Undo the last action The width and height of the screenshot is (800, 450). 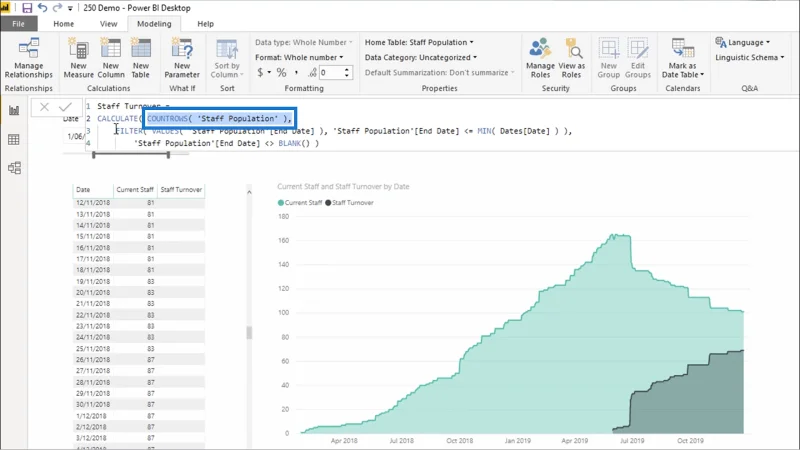pos(42,8)
